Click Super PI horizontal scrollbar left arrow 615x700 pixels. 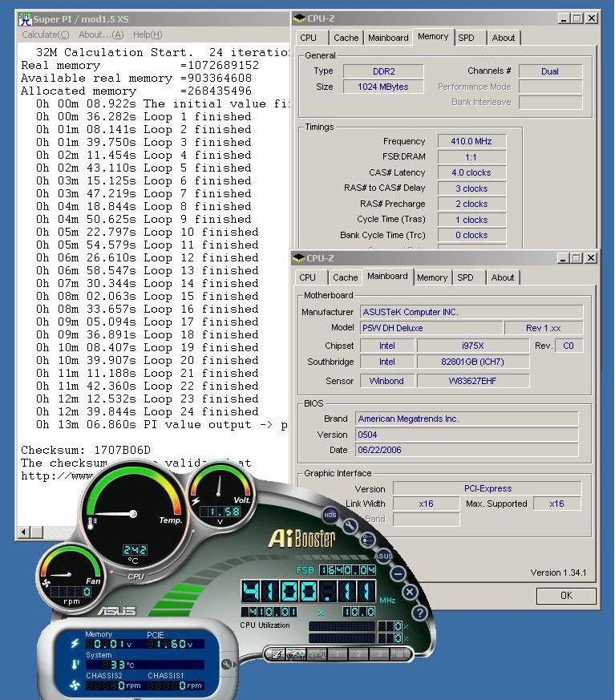click(24, 532)
